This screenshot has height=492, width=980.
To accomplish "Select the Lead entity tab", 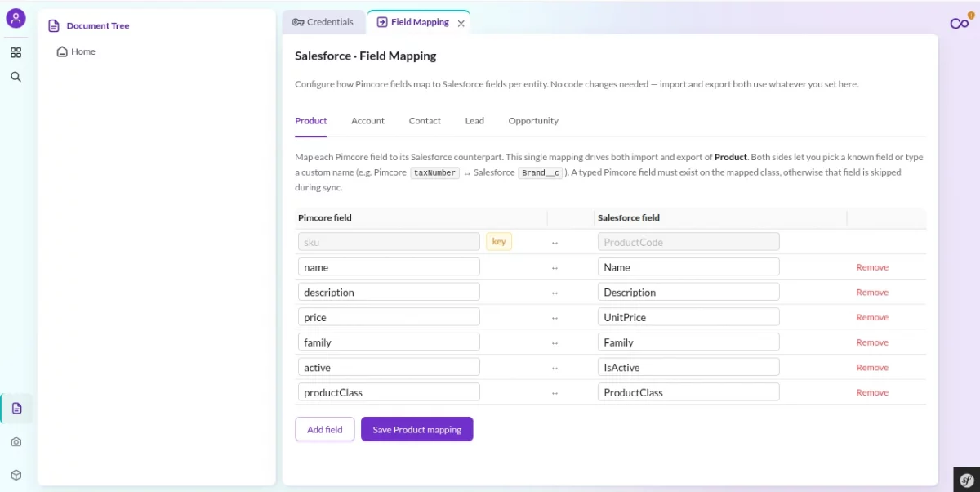I will 474,121.
